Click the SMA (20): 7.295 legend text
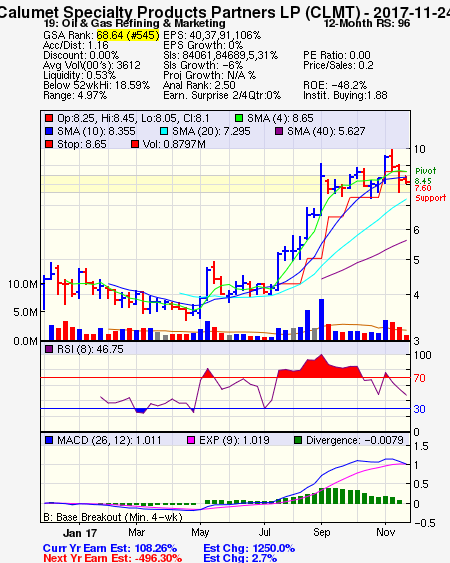450x563 pixels. coord(211,131)
